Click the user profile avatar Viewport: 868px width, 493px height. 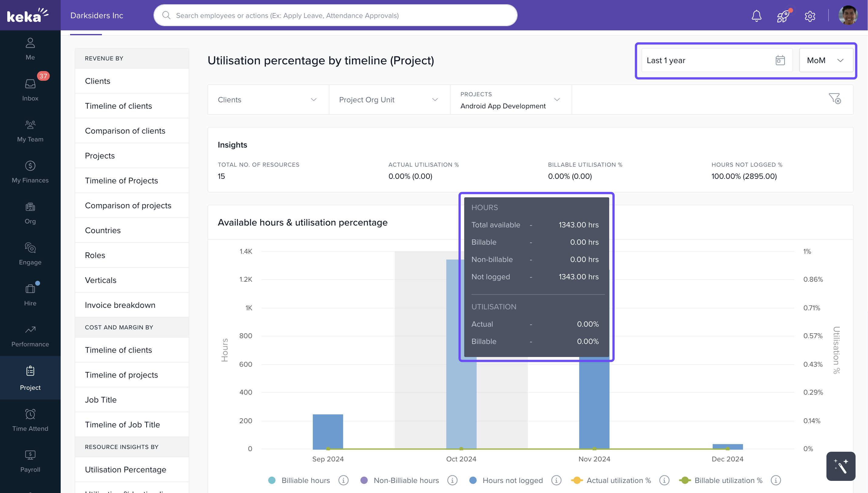coord(848,15)
